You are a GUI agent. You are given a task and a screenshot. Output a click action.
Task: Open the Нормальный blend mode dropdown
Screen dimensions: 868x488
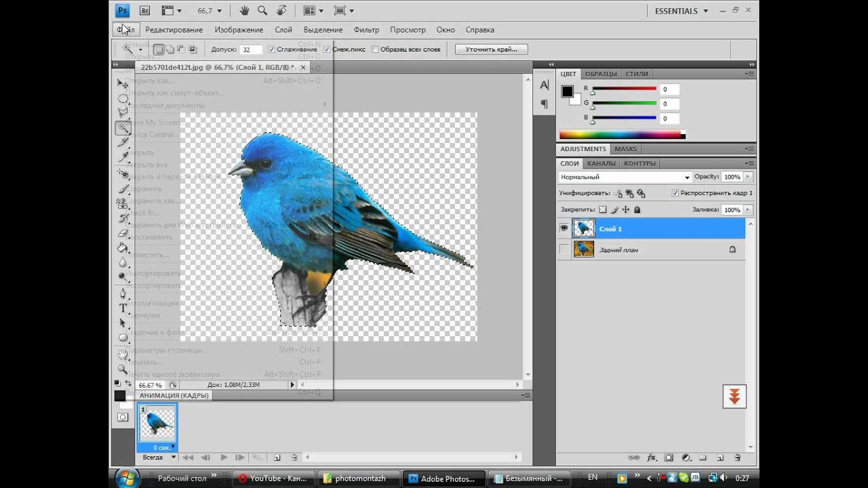tap(625, 177)
